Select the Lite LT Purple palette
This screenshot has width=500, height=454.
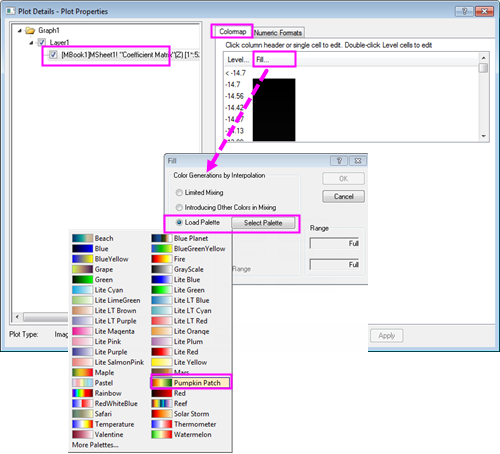[104, 321]
